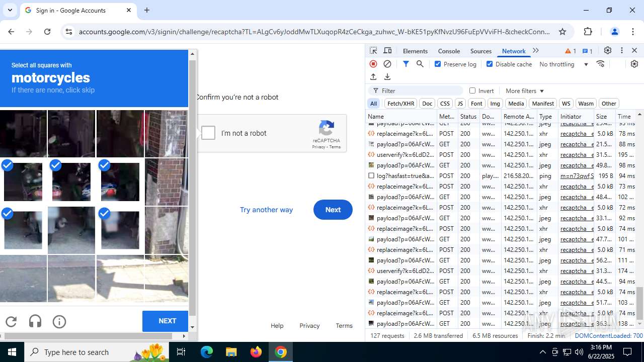Open network conditions wifi icon

coord(600,64)
